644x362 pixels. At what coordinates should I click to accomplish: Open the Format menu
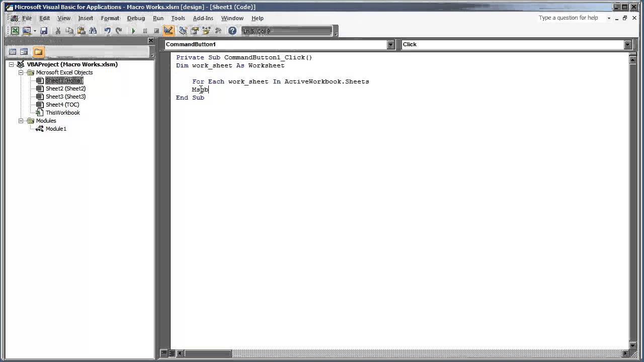tap(110, 18)
